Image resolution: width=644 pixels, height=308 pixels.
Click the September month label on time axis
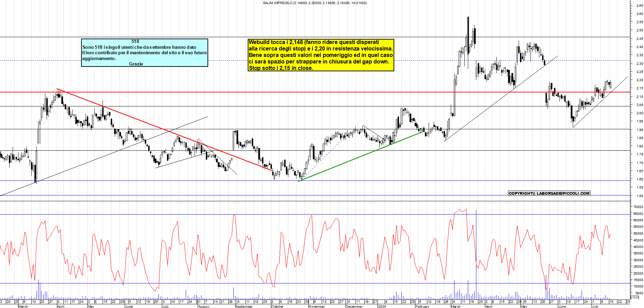pos(244,306)
